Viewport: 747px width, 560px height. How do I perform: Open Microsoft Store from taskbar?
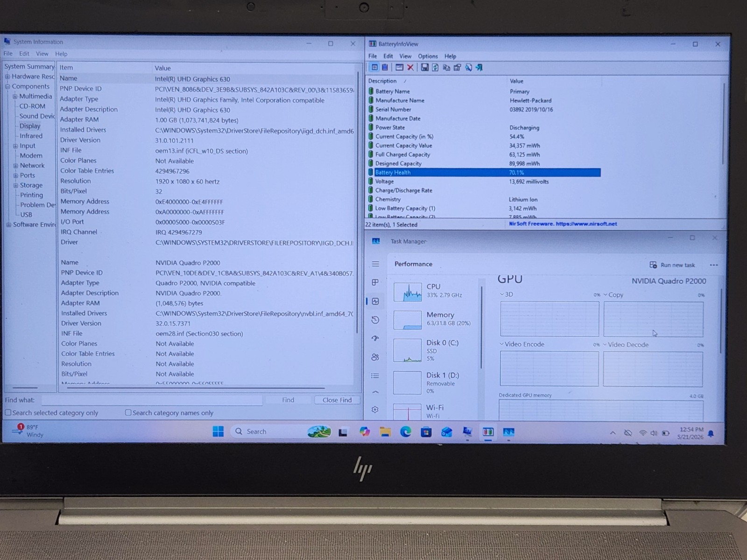(426, 432)
